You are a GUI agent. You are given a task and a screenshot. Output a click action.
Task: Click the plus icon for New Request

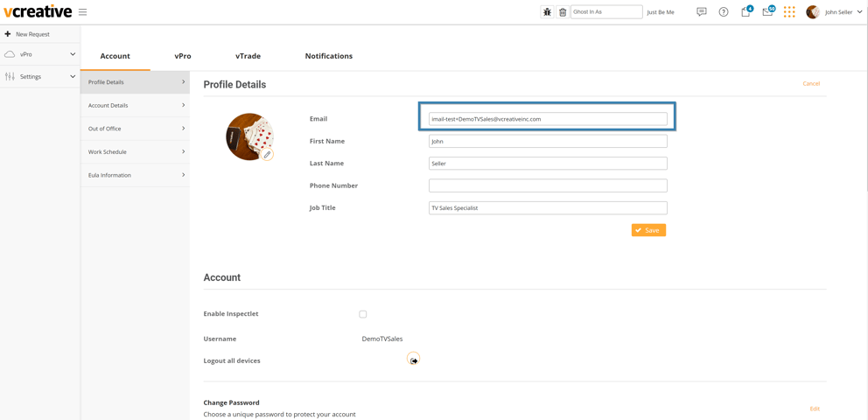(x=8, y=34)
